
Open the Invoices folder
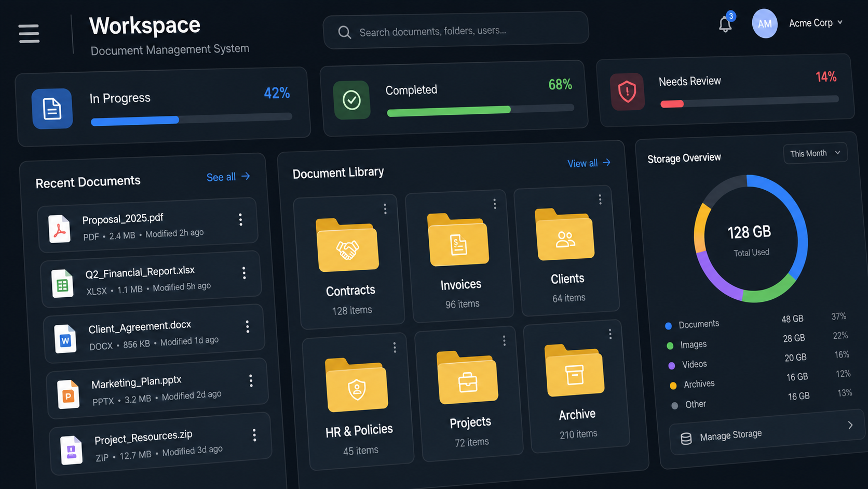[x=459, y=257]
